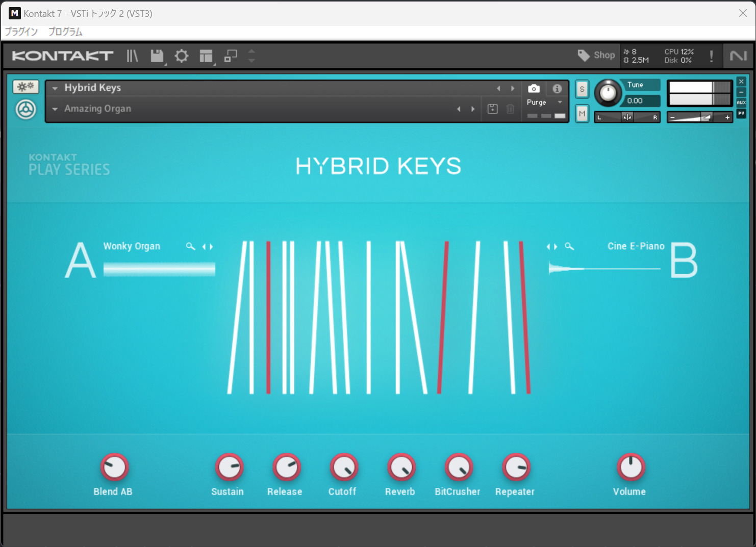Click the Reverb knob
Image resolution: width=756 pixels, height=547 pixels.
401,467
